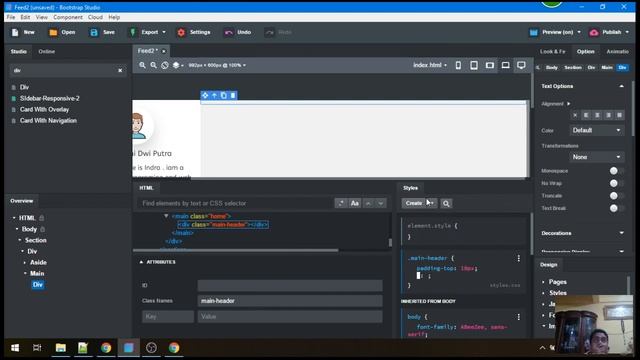
Task: Click the Create style button
Action: coord(413,203)
